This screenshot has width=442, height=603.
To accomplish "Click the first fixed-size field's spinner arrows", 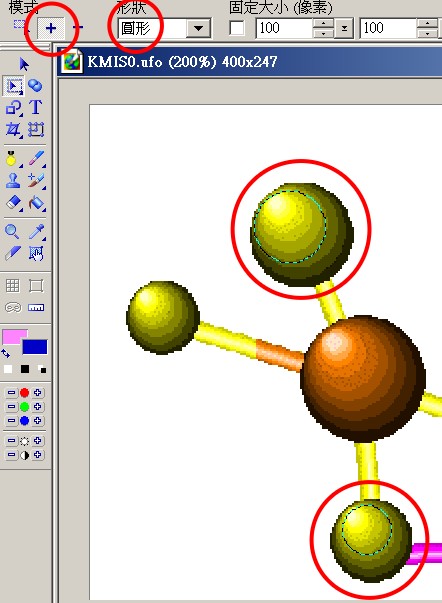I will pos(323,28).
